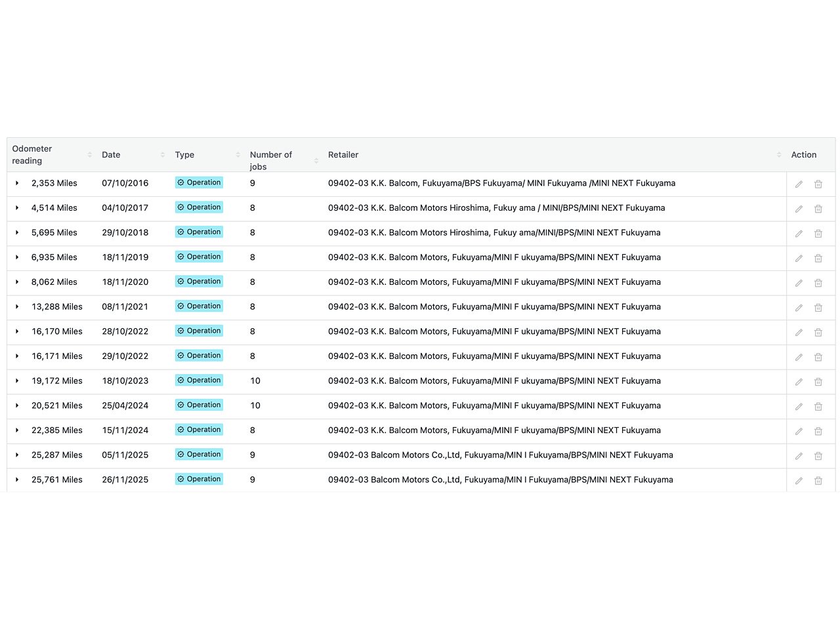
Task: Expand the 16,171 Miles row
Action: (17, 356)
